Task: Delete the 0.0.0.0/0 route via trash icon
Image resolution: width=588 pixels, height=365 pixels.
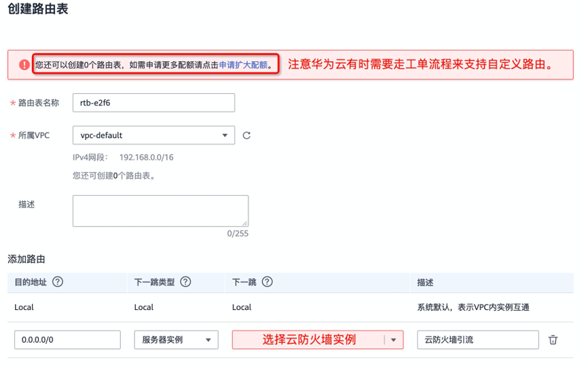Action: click(x=553, y=340)
